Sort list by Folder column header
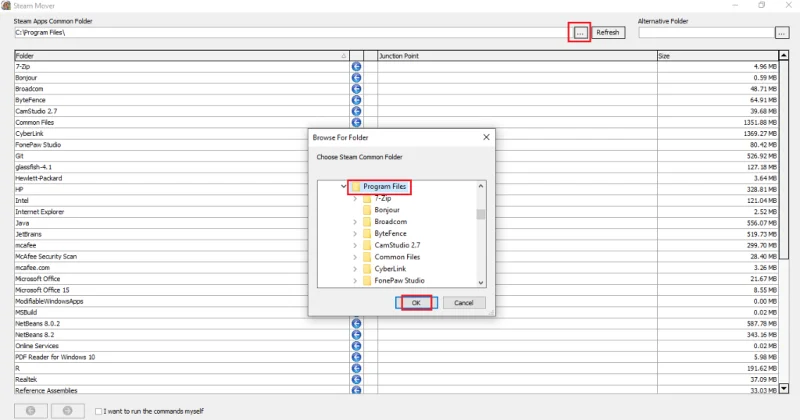The image size is (800, 420). [182, 56]
